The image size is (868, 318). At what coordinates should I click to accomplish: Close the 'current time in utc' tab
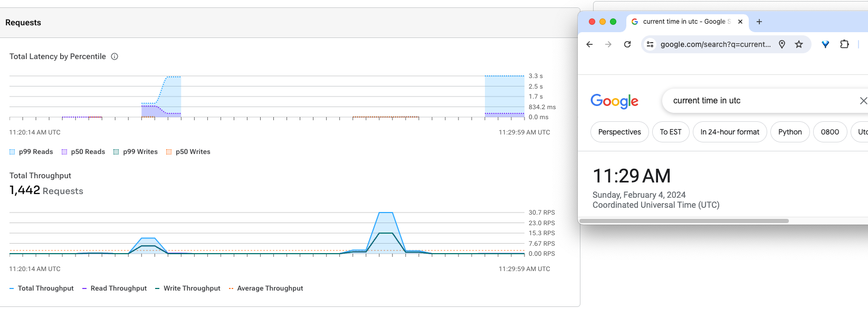point(740,22)
